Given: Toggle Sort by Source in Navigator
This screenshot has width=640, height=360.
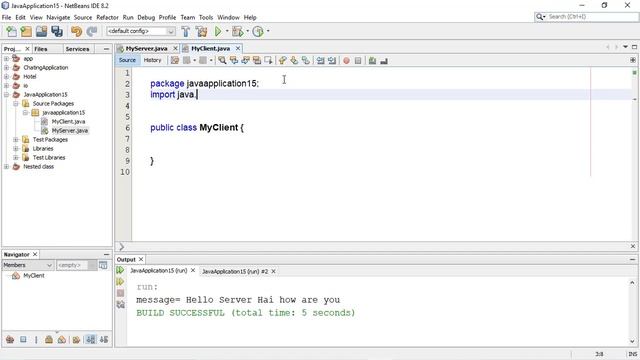Looking at the screenshot, I should click(104, 339).
